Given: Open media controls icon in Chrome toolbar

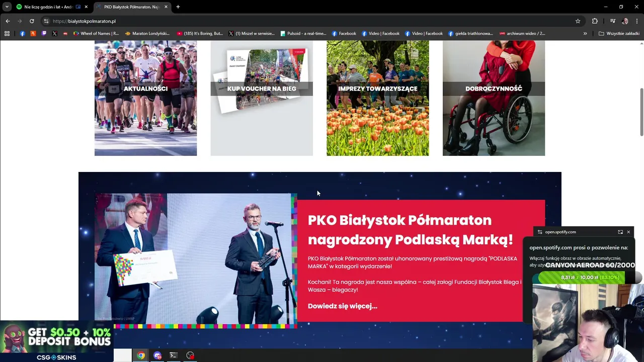Looking at the screenshot, I should coord(612,21).
